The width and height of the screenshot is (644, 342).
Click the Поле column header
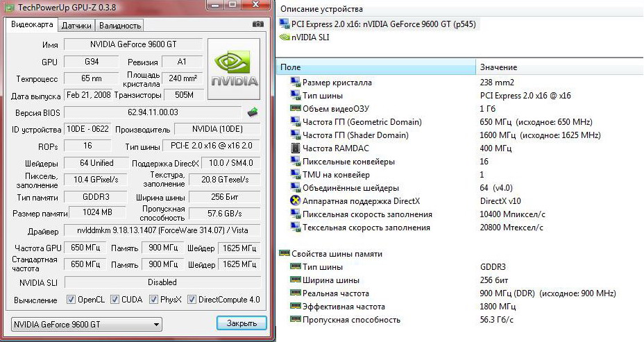[x=376, y=67]
